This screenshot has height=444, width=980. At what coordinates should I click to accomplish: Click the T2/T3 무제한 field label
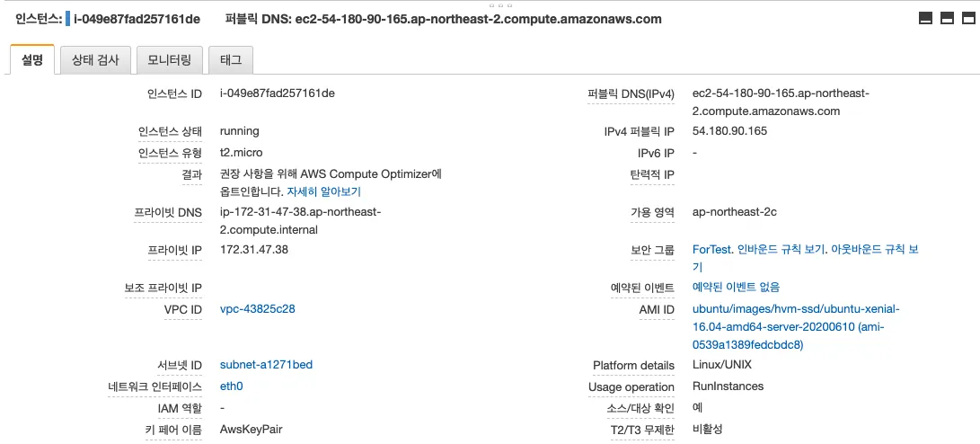pos(642,431)
